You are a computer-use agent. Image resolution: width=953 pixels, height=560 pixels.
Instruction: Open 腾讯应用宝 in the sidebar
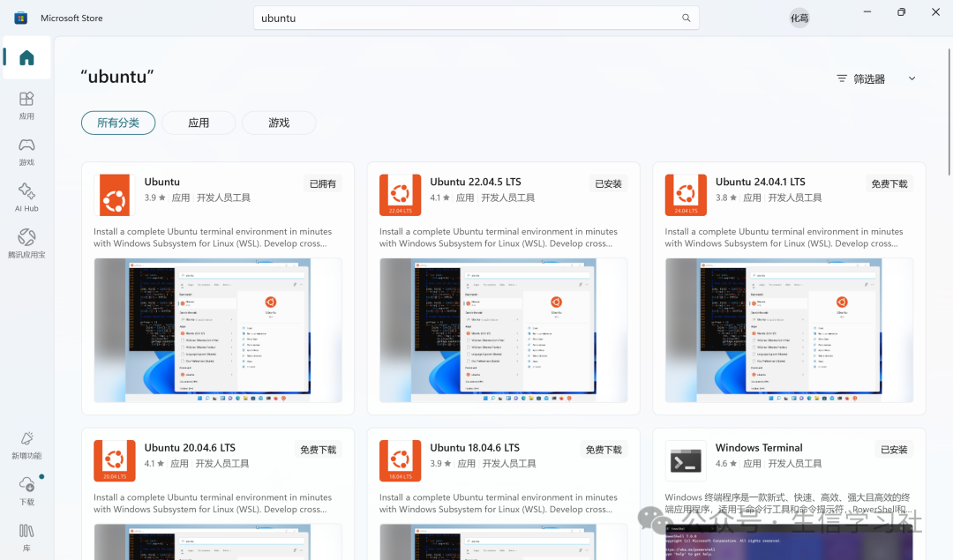pyautogui.click(x=26, y=244)
